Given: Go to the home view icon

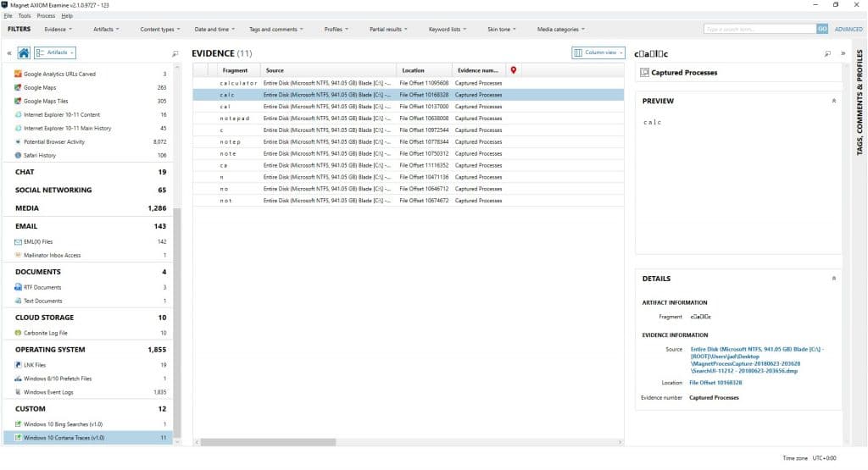Looking at the screenshot, I should pyautogui.click(x=24, y=53).
